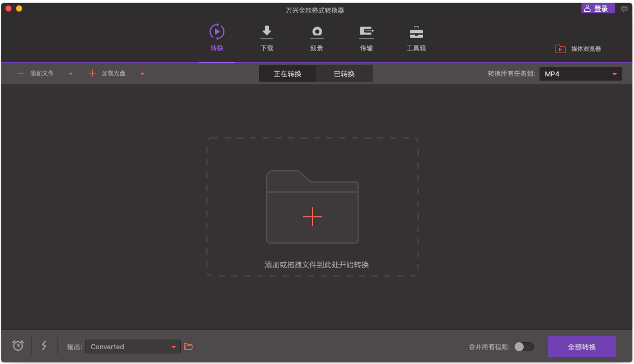Screen dimensions: 634x364
Task: Click the feedback message icon beside 登录
Action: coord(624,9)
